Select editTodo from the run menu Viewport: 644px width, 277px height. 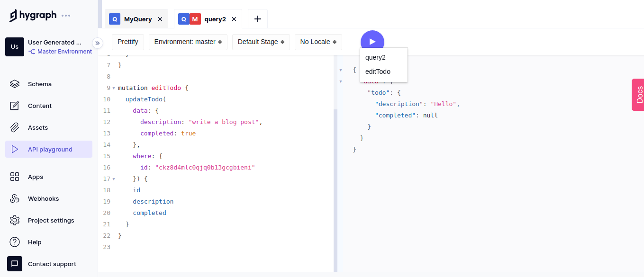(x=378, y=71)
